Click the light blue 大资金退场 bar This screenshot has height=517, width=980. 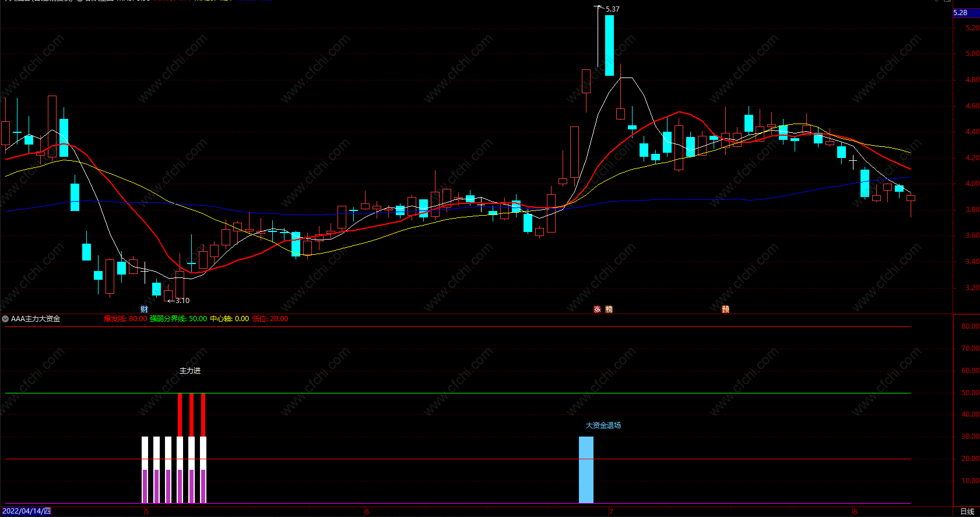586,470
